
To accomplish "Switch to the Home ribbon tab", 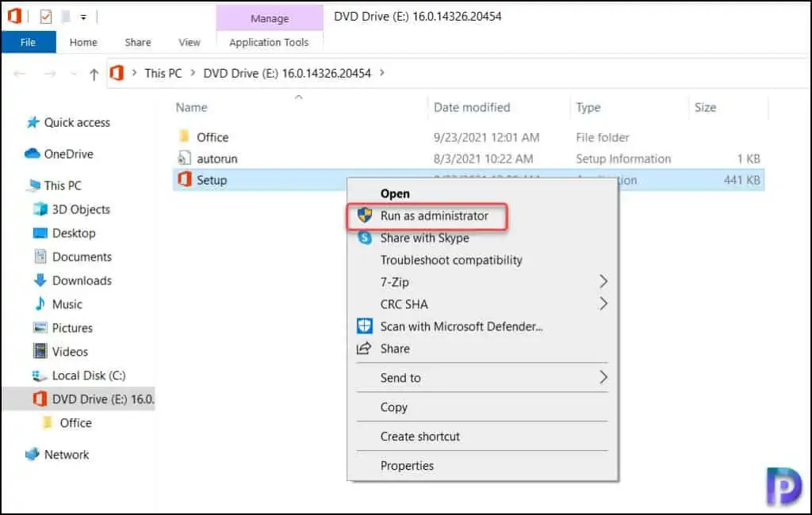I will click(x=83, y=42).
